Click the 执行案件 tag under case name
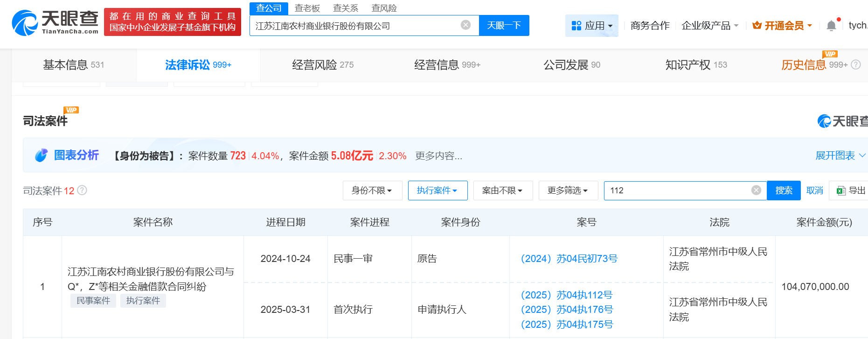 pos(143,301)
